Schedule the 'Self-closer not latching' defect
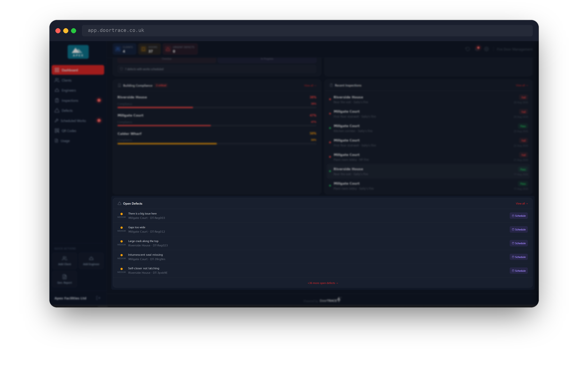588x378 pixels. pos(518,271)
